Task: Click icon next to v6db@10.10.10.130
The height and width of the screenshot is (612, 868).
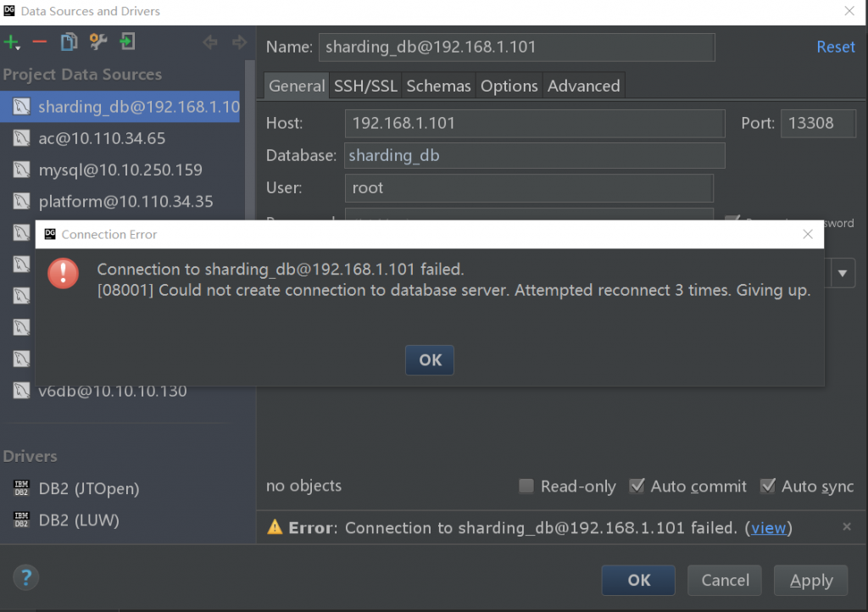Action: pos(21,391)
